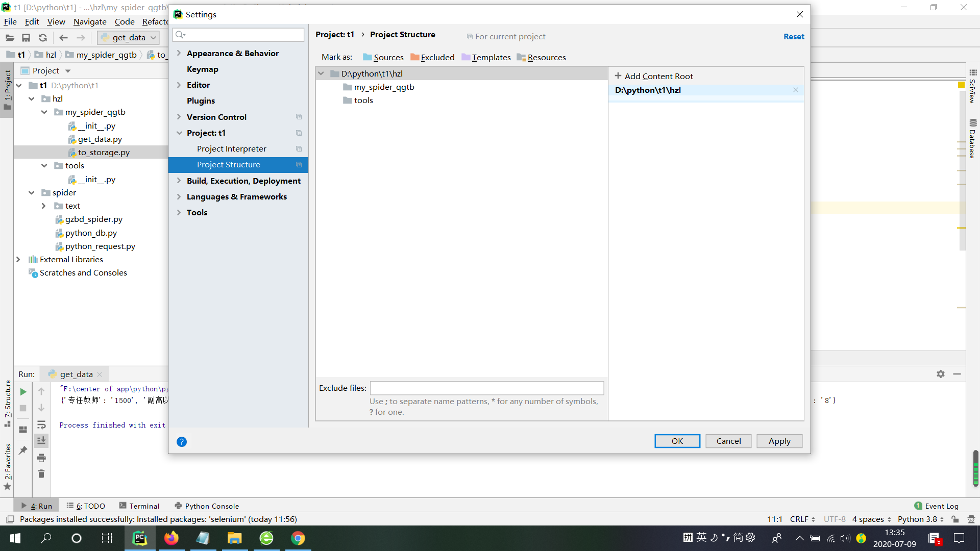The width and height of the screenshot is (980, 551).
Task: Select Project Interpreter in settings tree
Action: tap(231, 148)
